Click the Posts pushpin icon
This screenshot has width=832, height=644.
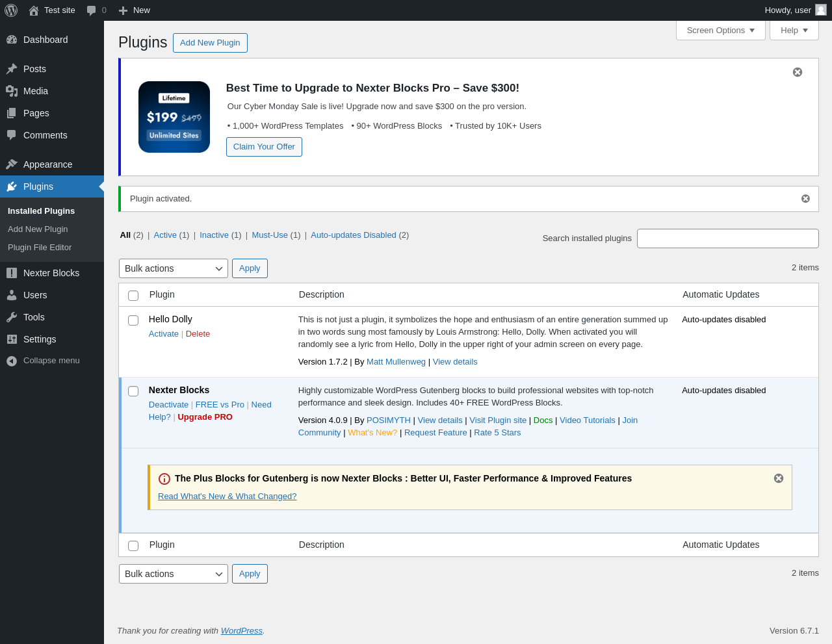point(12,69)
